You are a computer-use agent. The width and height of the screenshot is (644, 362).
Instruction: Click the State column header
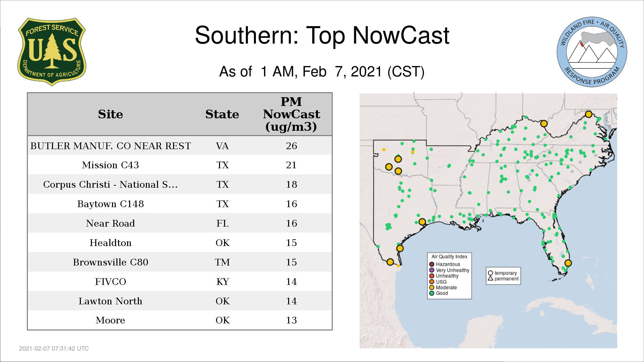point(222,114)
